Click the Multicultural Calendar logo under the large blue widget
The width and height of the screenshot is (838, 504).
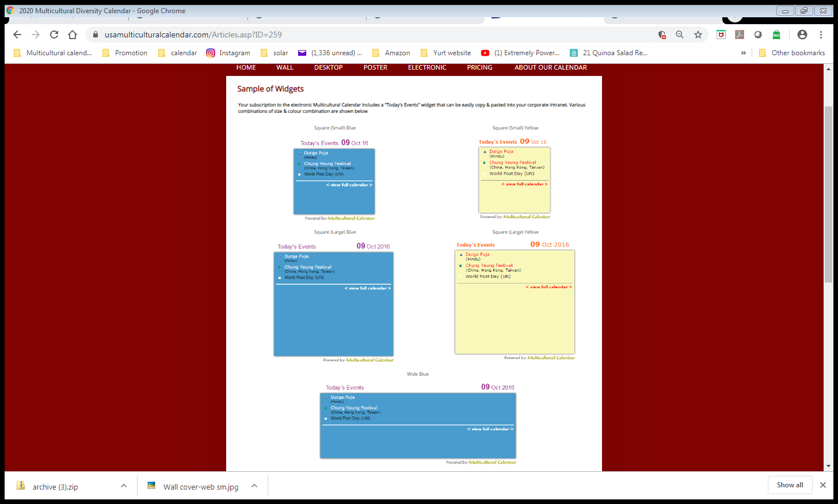click(x=370, y=360)
